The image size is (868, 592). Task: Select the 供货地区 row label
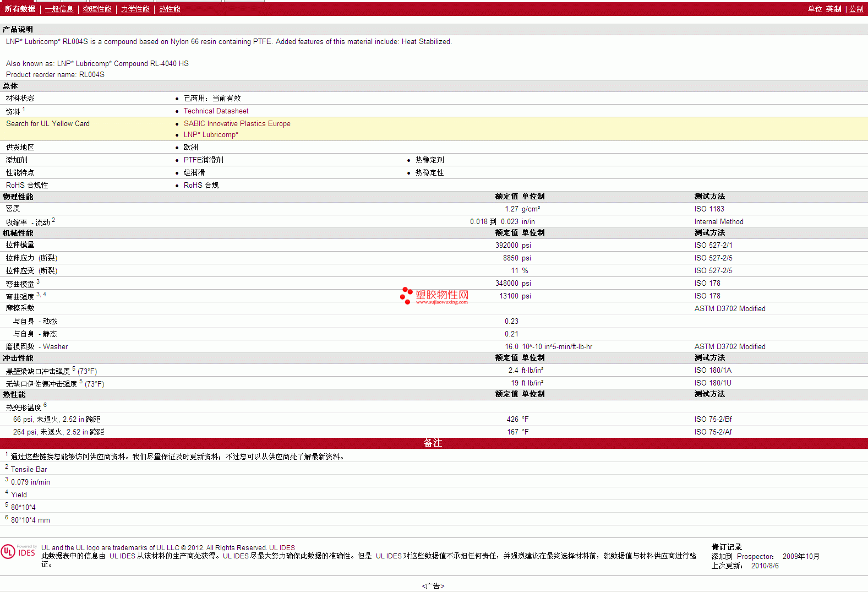point(20,147)
